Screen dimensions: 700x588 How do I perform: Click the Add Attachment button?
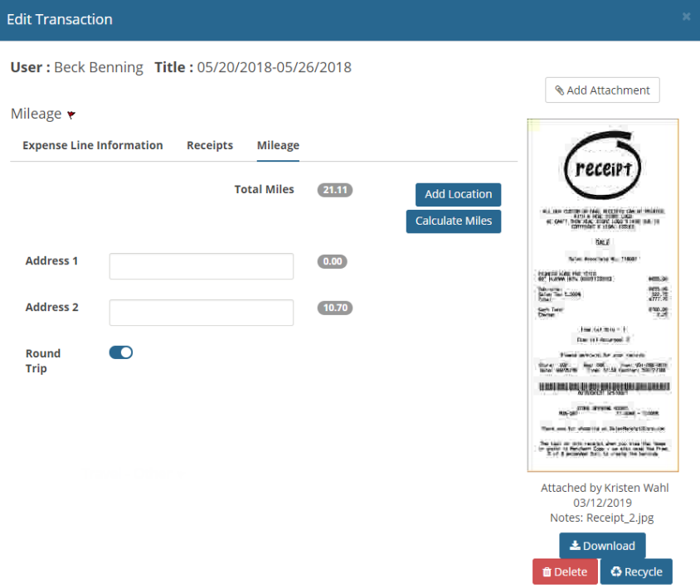602,90
